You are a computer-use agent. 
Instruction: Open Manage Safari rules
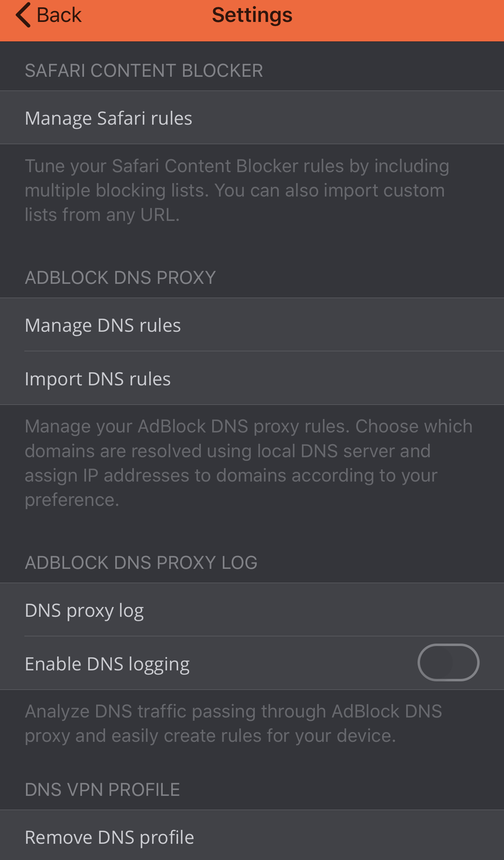tap(252, 118)
